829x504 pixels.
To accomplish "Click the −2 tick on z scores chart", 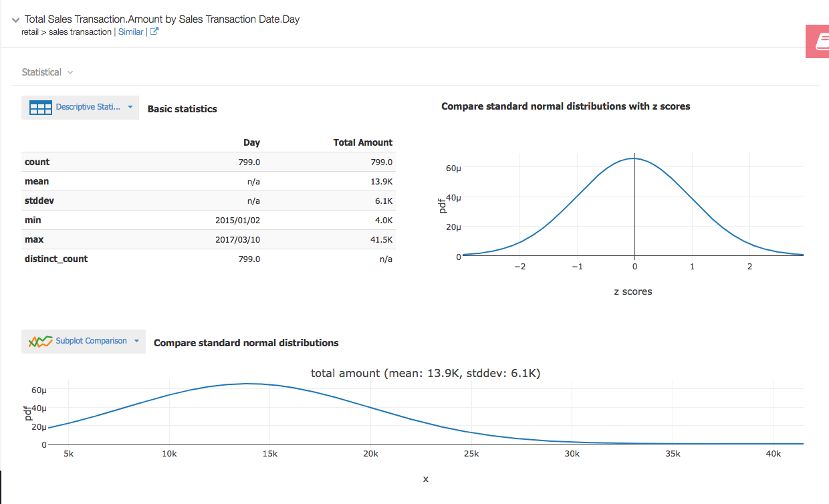I will pyautogui.click(x=519, y=267).
